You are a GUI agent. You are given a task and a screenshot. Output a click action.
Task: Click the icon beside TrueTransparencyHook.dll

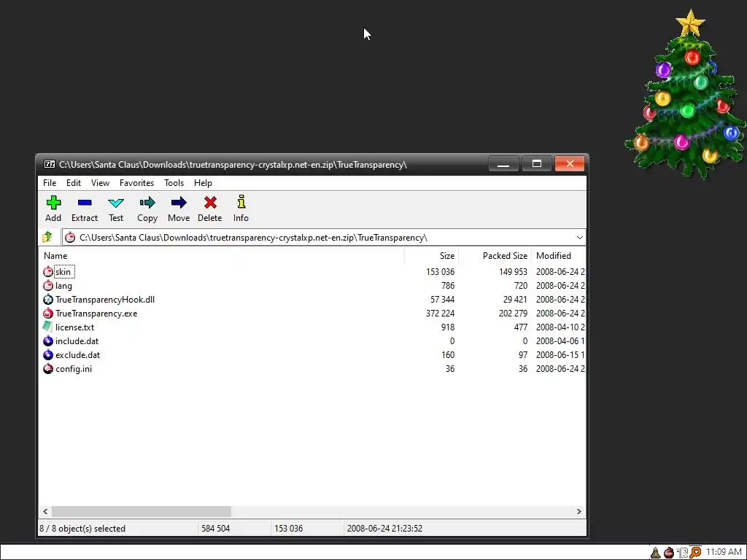pos(48,300)
